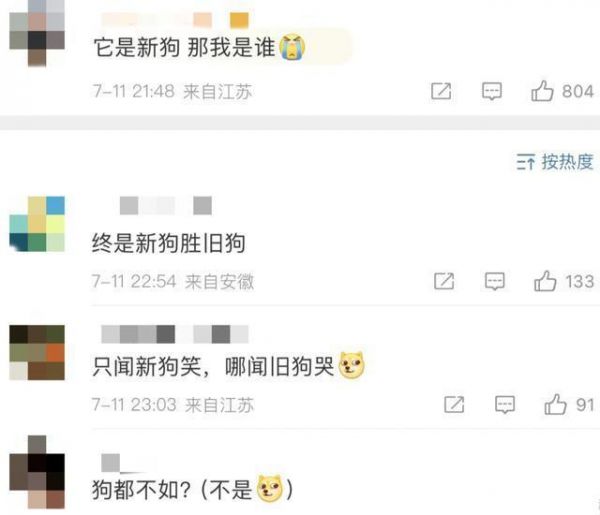Open blurred username above 只闻新狗笑
Image resolution: width=600 pixels, height=515 pixels.
click(x=175, y=334)
